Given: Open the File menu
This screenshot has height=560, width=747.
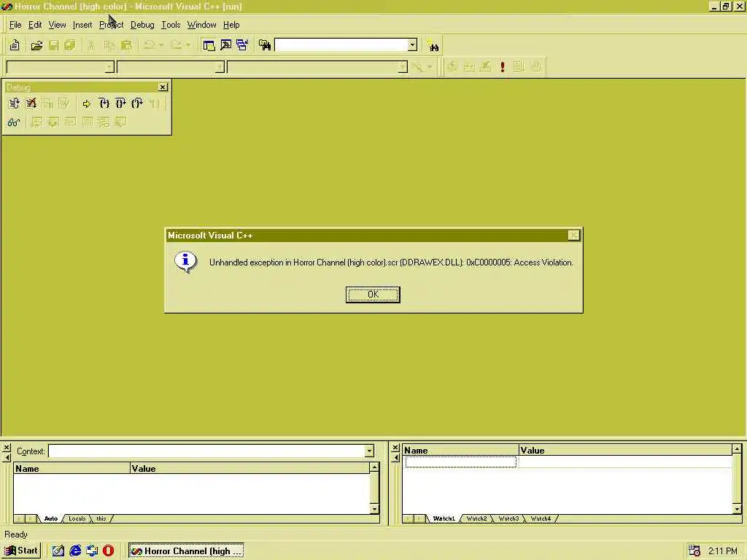Looking at the screenshot, I should pos(15,25).
